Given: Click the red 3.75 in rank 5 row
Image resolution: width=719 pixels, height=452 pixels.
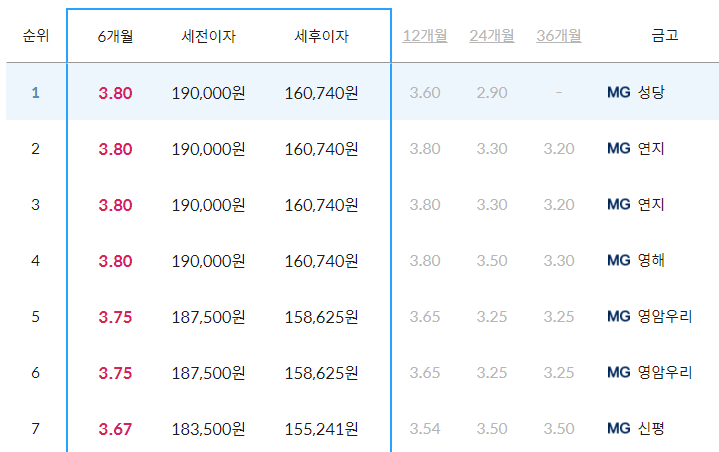Looking at the screenshot, I should coord(115,317).
